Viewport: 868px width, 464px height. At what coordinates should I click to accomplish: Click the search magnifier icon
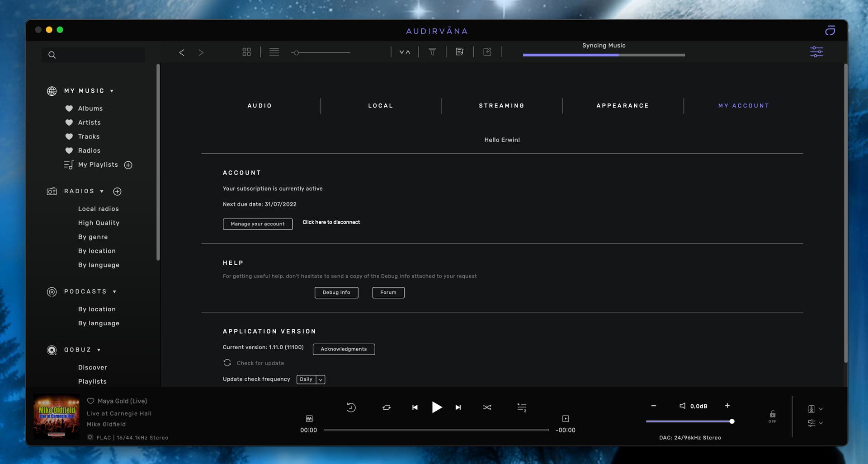tap(52, 55)
